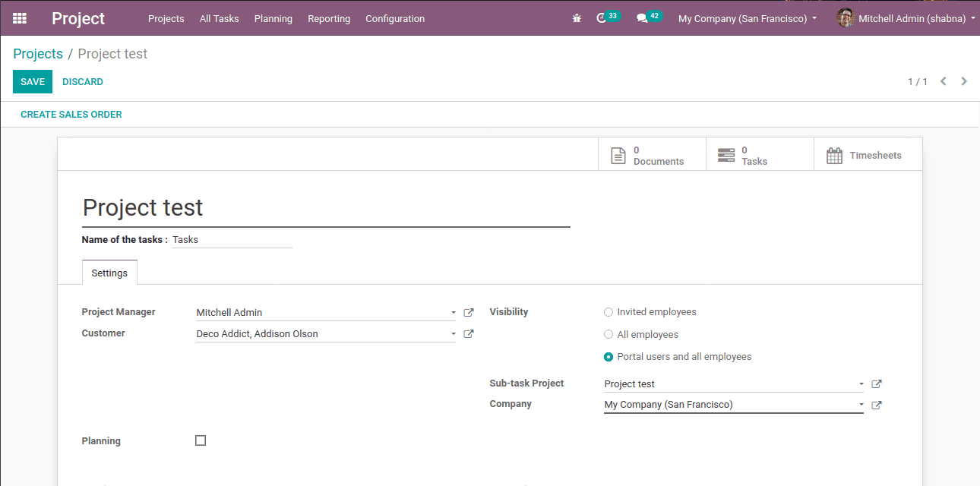Expand the Customer dropdown arrow
This screenshot has width=980, height=486.
pyautogui.click(x=454, y=334)
